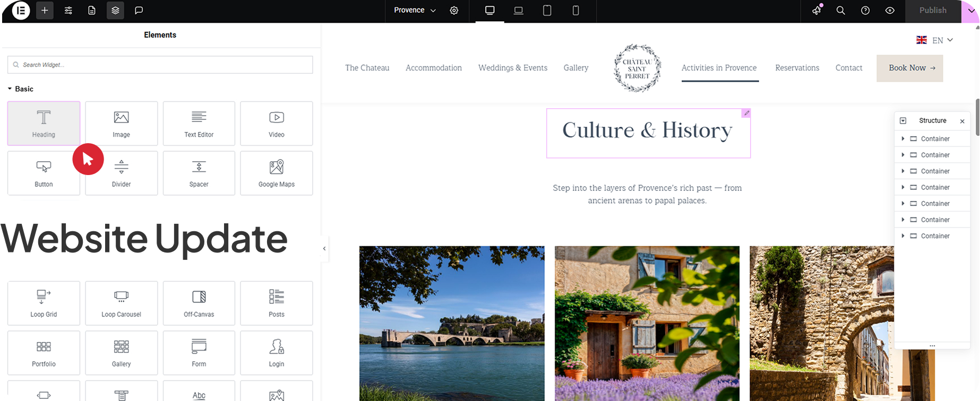The height and width of the screenshot is (401, 980).
Task: Open the notes comment icon
Action: [139, 11]
